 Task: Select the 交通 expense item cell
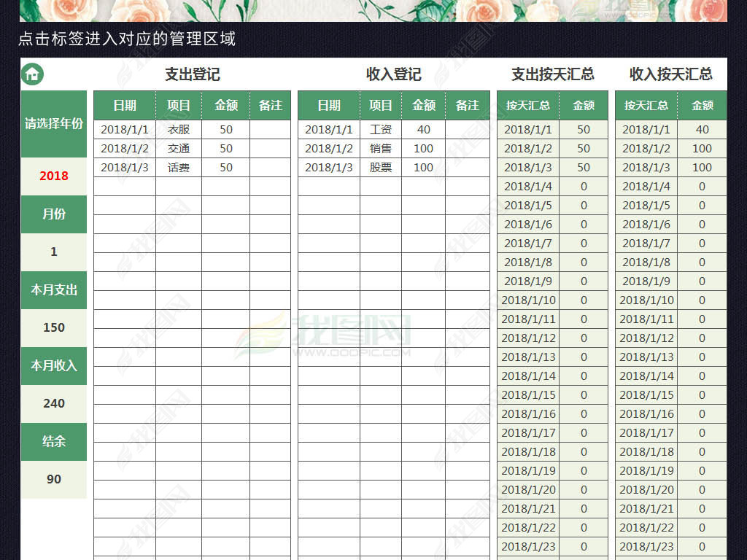tap(179, 149)
